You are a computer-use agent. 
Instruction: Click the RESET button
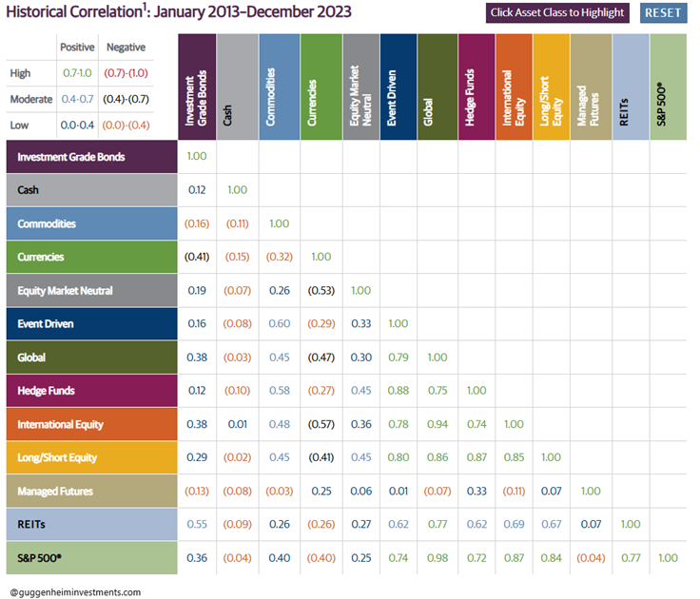(663, 12)
